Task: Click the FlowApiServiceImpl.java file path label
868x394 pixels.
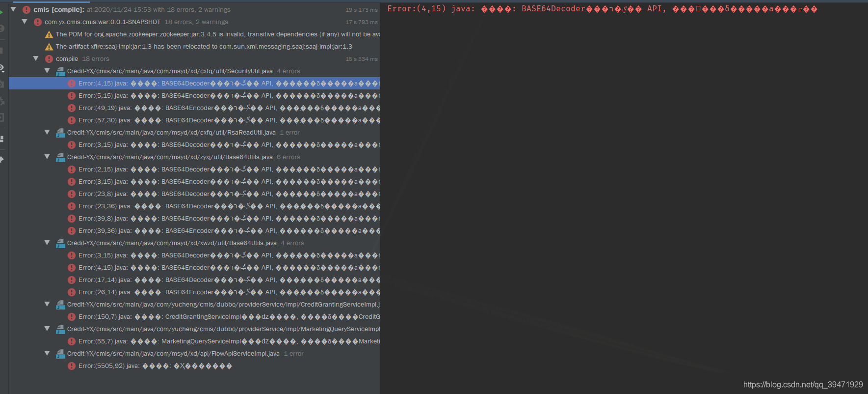Action: point(173,354)
